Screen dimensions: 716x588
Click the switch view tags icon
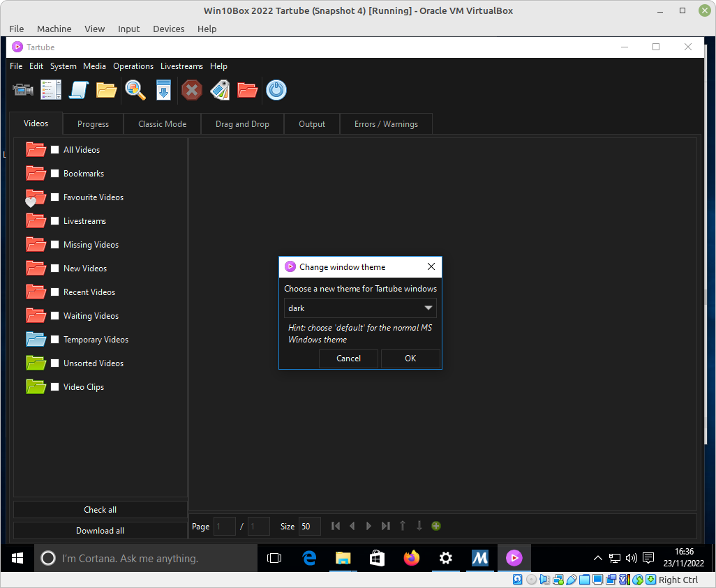coord(220,90)
